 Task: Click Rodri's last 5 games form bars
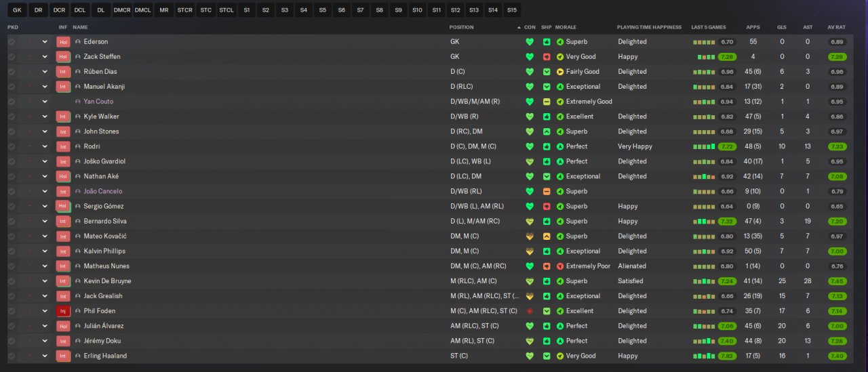tap(704, 146)
